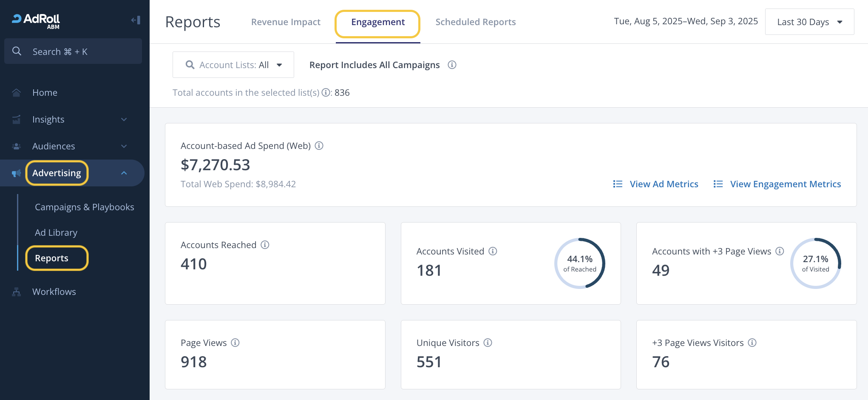Expand the Insights sidebar section
This screenshot has height=400, width=868.
(x=124, y=120)
